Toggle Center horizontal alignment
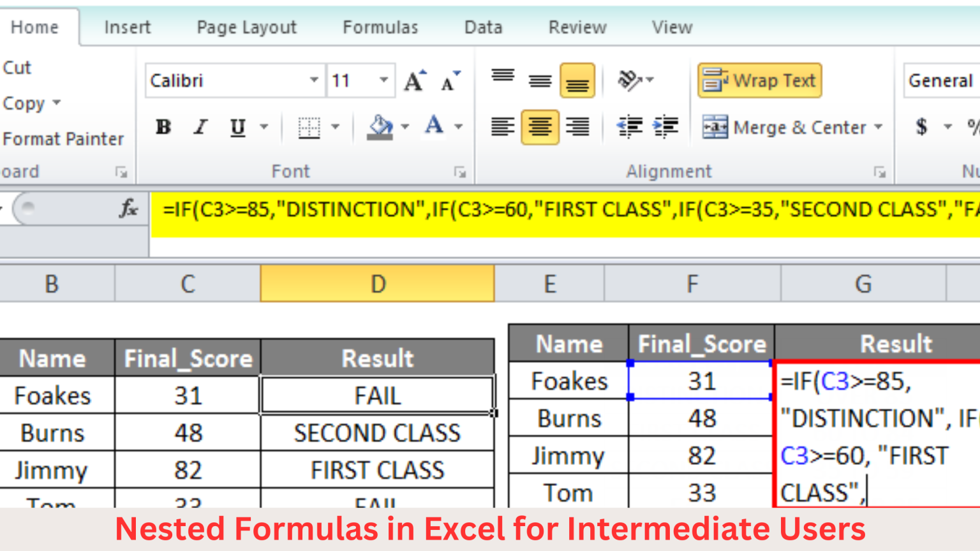980x551 pixels. click(x=540, y=127)
